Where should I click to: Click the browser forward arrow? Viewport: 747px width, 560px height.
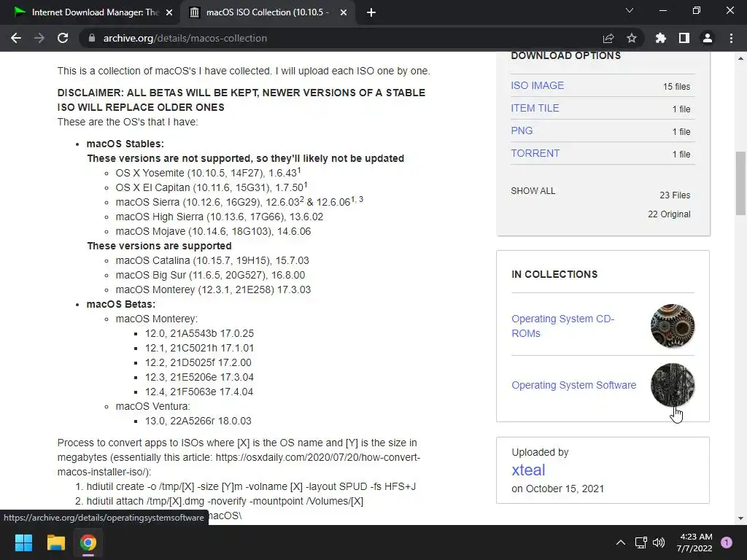[x=39, y=38]
